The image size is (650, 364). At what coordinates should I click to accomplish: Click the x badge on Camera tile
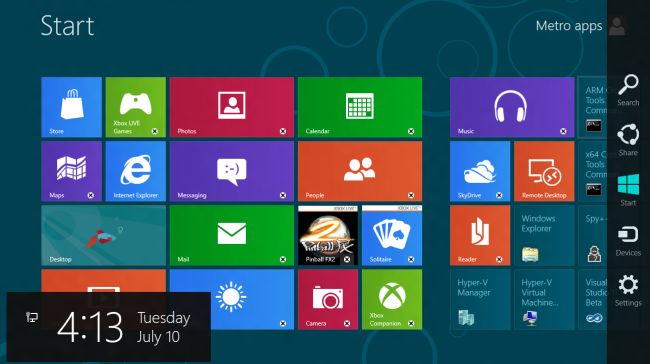pyautogui.click(x=347, y=323)
